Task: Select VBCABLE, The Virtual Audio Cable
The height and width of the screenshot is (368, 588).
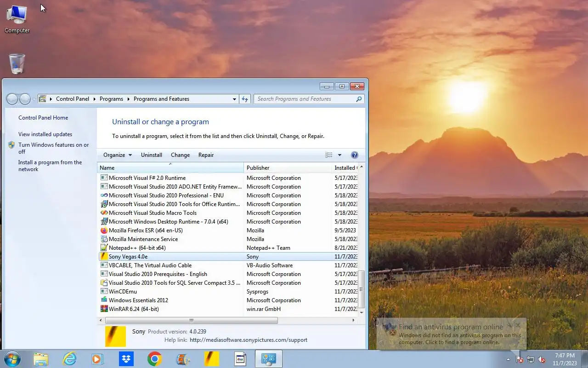Action: tap(228, 265)
